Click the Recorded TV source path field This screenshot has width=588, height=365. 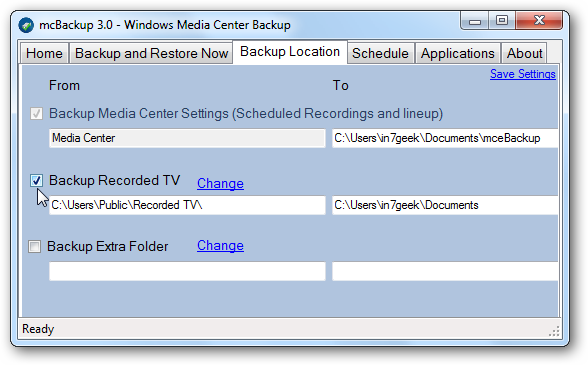point(187,205)
